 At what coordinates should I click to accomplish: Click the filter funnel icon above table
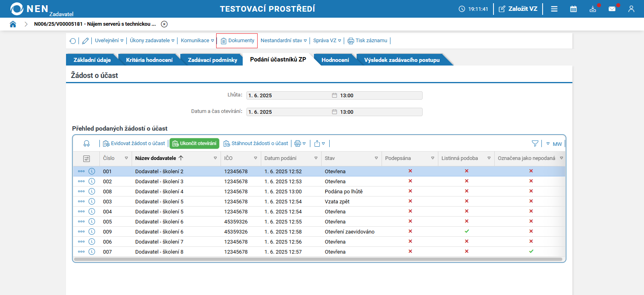[x=535, y=143]
